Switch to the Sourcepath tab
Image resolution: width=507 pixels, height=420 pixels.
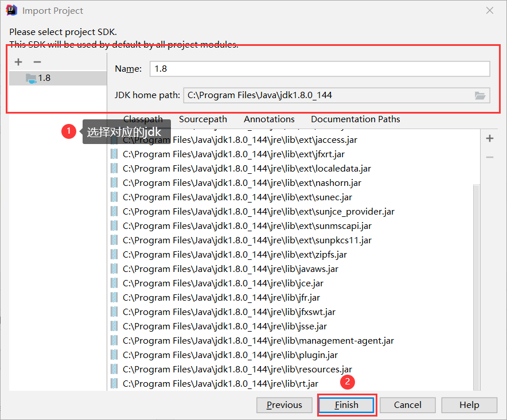(x=202, y=119)
